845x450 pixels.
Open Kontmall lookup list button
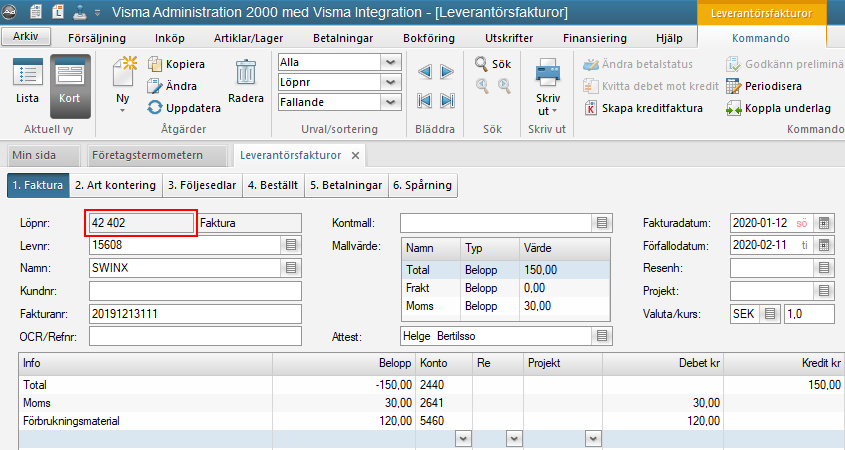(602, 223)
